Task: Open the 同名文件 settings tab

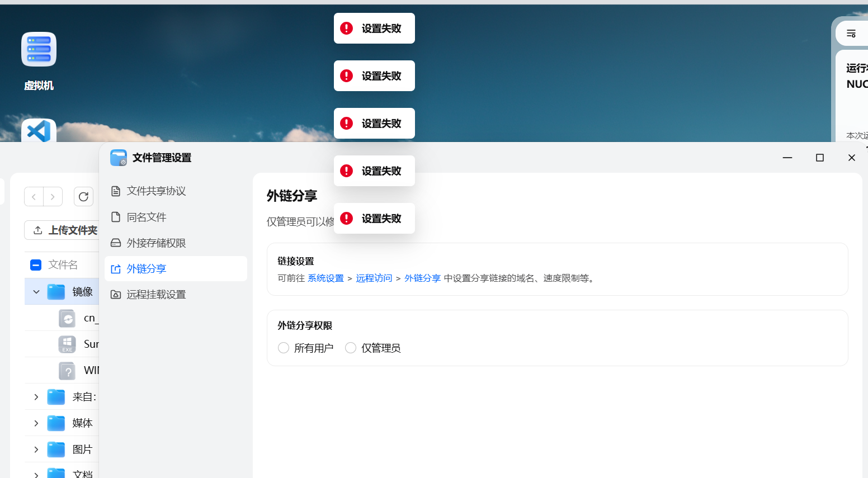Action: pyautogui.click(x=176, y=217)
